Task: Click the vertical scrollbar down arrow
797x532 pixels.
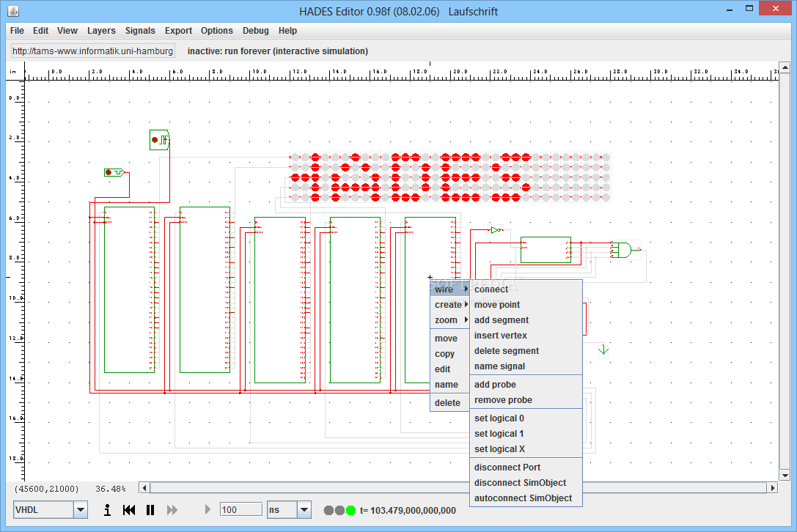Action: point(785,476)
